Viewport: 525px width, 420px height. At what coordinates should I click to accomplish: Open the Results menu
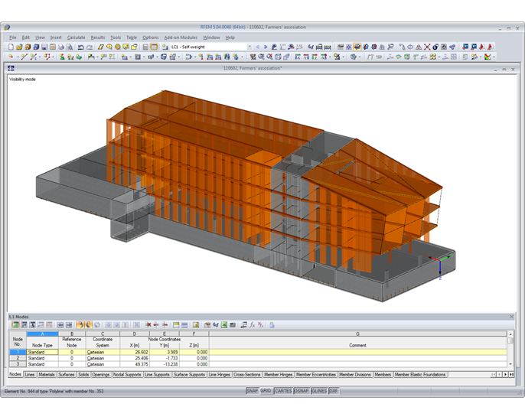[x=98, y=37]
